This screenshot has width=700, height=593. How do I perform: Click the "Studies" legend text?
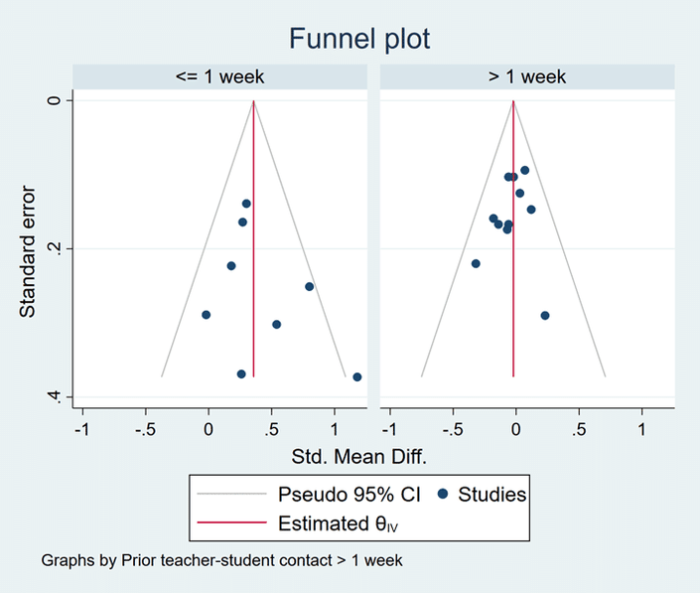(x=492, y=494)
